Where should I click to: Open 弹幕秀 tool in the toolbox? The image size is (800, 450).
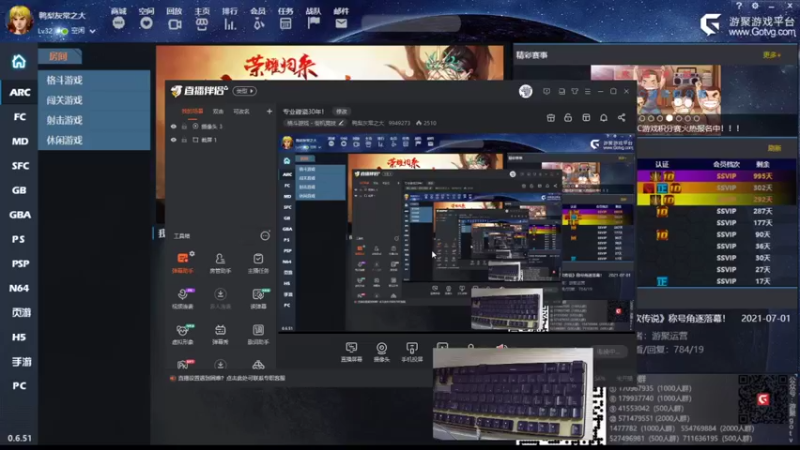[220, 334]
